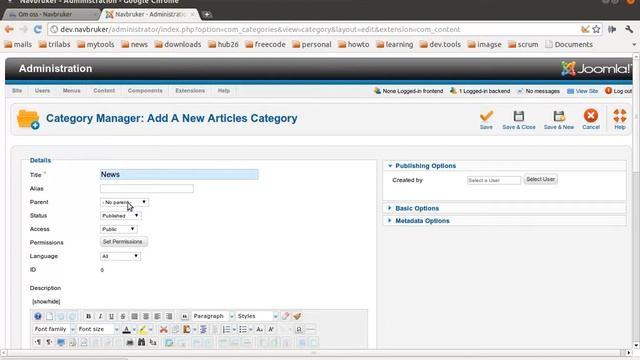
Task: Click the text color A swatch
Action: (127, 329)
